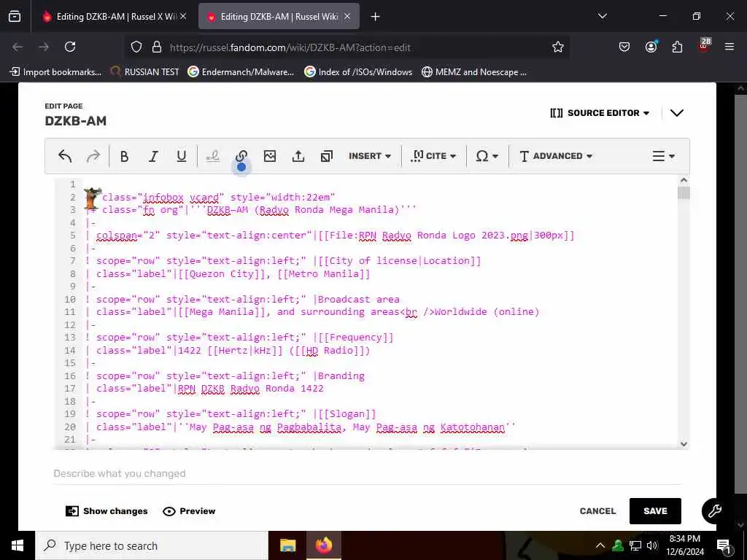Show hidden system tray icons
This screenshot has width=747, height=560.
tap(600, 545)
